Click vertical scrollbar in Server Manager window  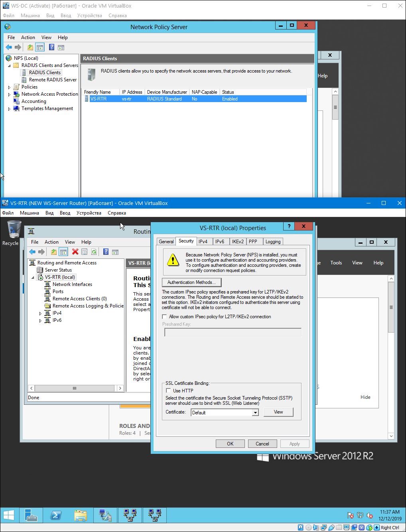click(391, 357)
